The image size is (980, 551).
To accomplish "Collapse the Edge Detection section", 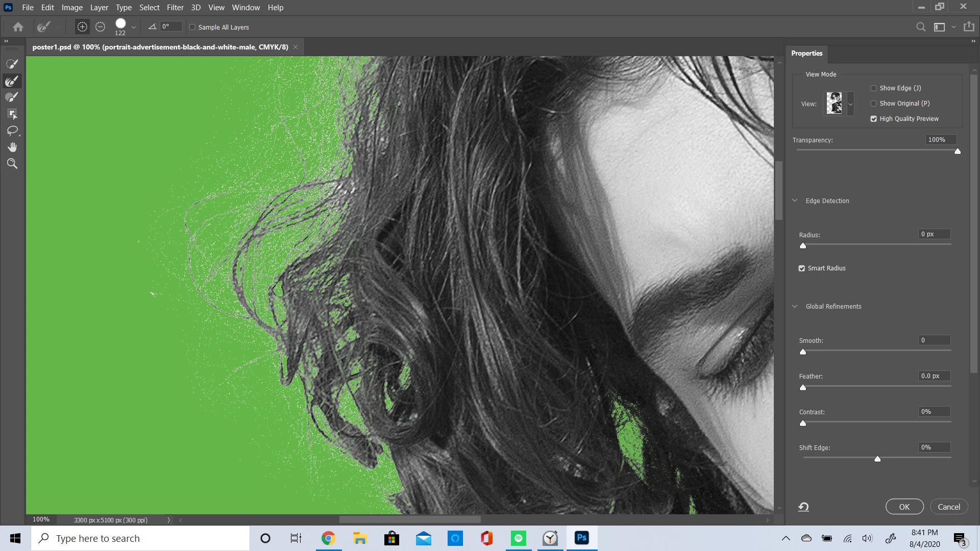I will [x=795, y=201].
